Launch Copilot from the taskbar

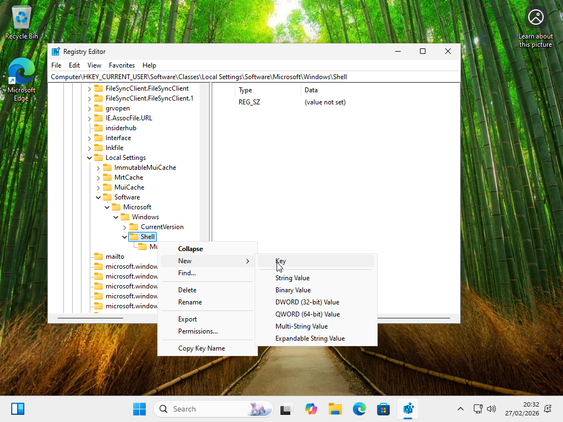[x=311, y=409]
